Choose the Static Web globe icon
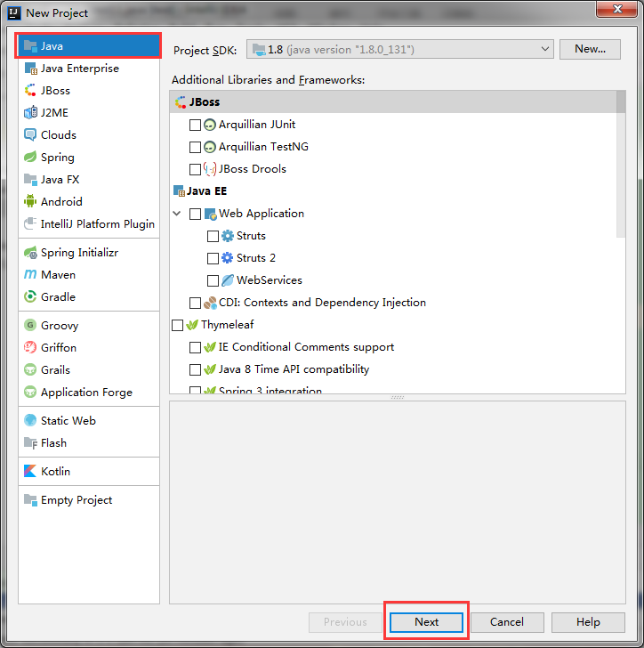The image size is (644, 648). pyautogui.click(x=30, y=420)
